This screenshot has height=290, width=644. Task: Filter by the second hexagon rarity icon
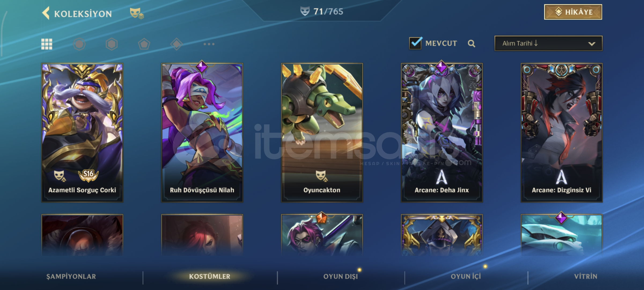point(112,44)
